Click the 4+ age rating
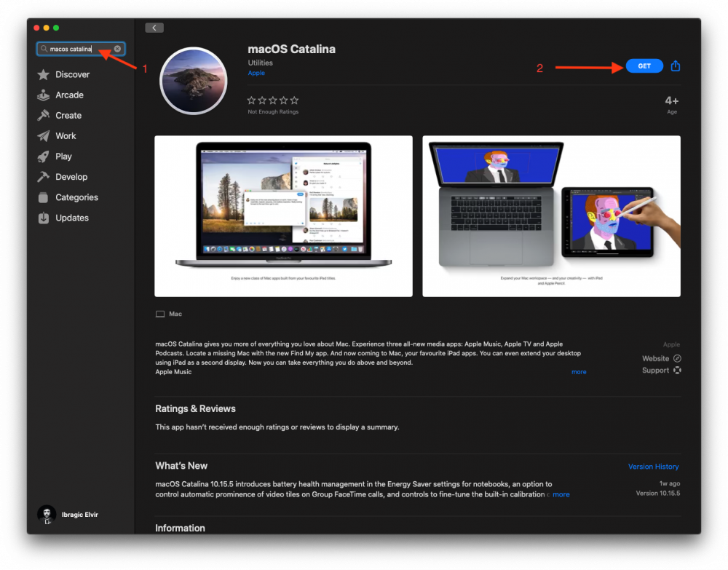728x570 pixels. click(671, 100)
